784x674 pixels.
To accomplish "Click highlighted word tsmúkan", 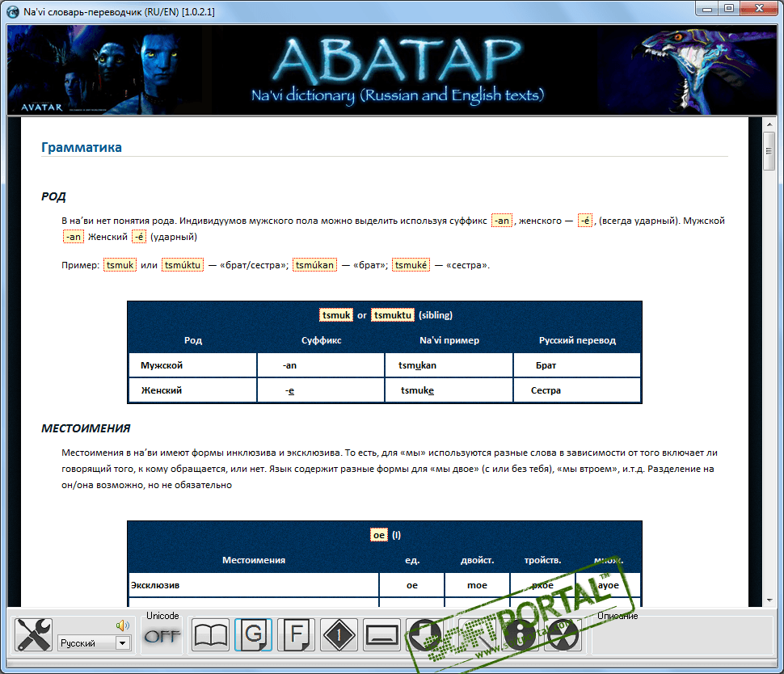I will (x=314, y=265).
